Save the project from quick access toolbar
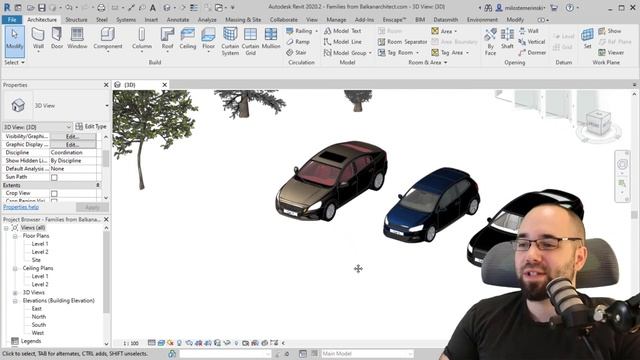 click(42, 7)
